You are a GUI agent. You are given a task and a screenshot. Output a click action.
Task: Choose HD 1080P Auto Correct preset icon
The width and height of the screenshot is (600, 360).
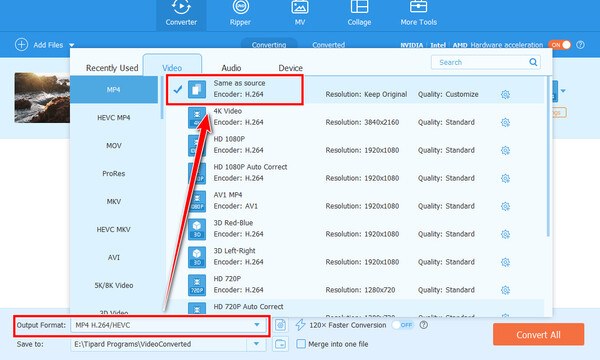pos(197,173)
